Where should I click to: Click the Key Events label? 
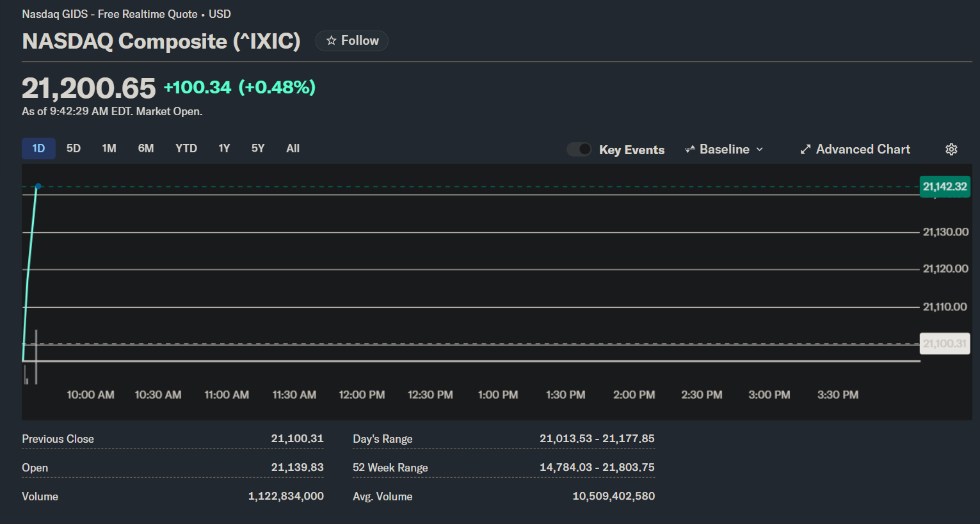click(x=632, y=150)
